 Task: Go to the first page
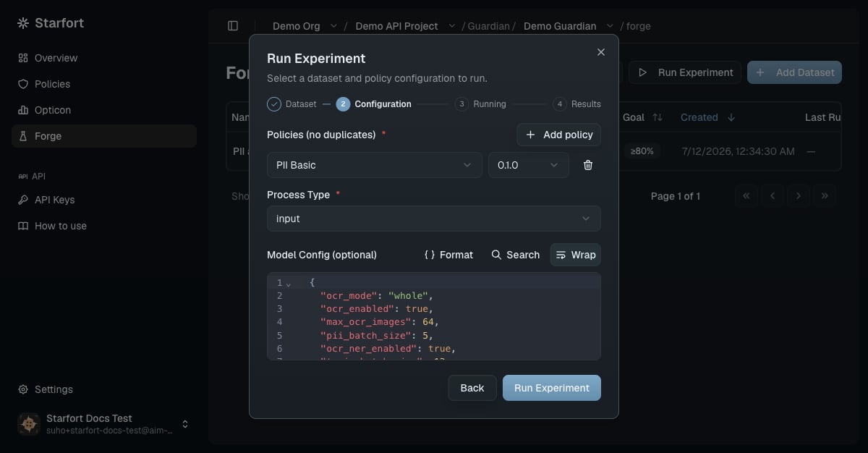point(746,196)
